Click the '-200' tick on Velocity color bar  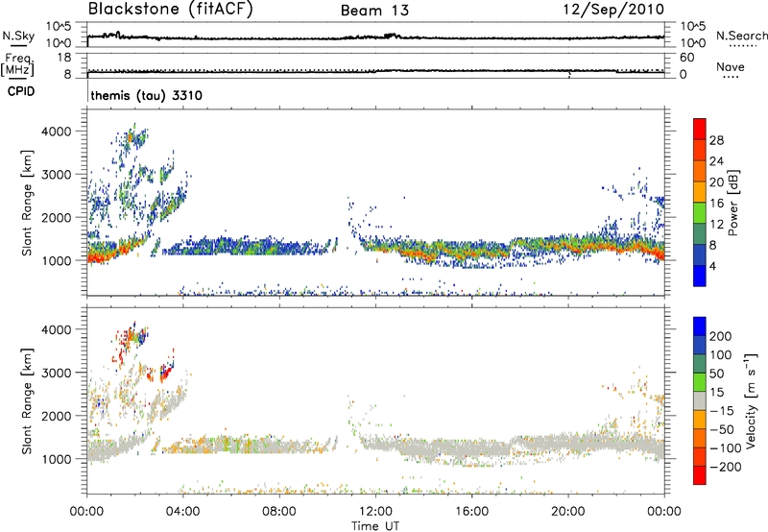pos(726,467)
